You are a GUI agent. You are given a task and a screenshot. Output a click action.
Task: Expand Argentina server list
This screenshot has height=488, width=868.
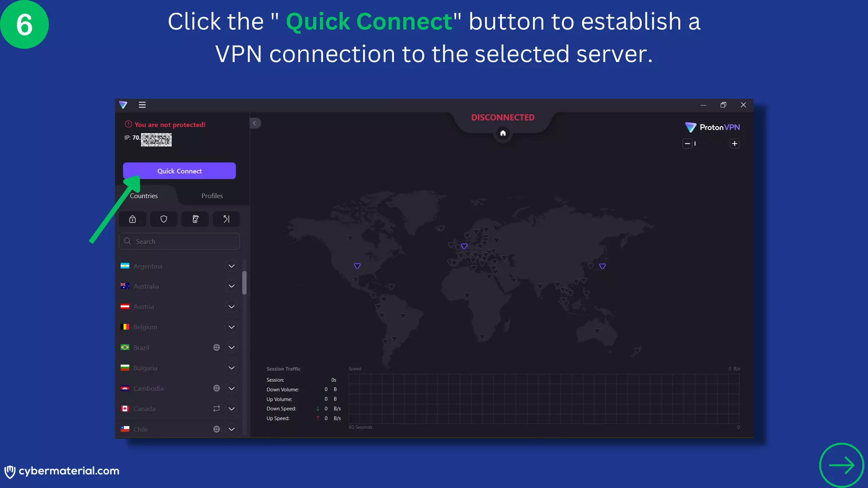coord(231,266)
